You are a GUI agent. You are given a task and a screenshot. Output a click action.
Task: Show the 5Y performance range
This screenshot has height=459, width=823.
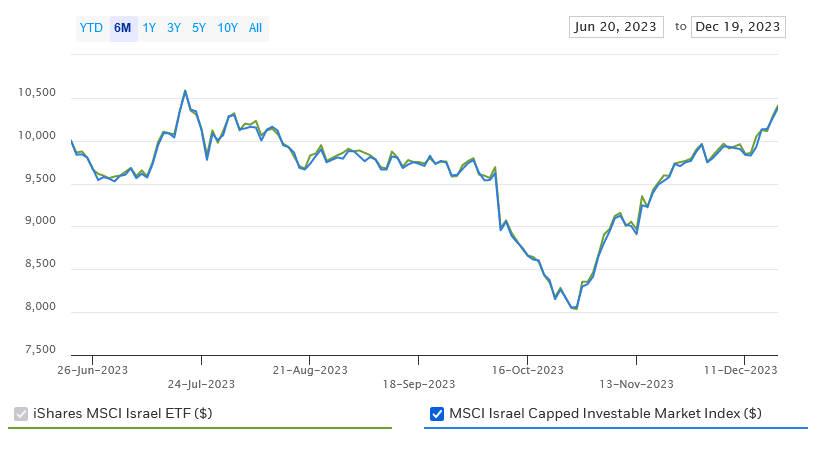200,28
